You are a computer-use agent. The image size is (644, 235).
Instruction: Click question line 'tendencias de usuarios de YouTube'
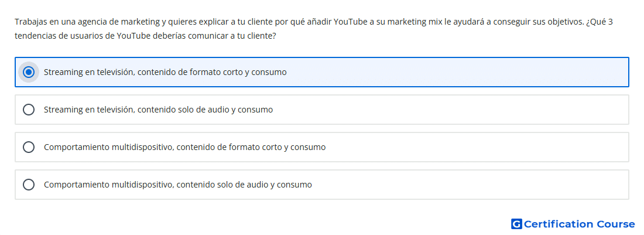145,36
